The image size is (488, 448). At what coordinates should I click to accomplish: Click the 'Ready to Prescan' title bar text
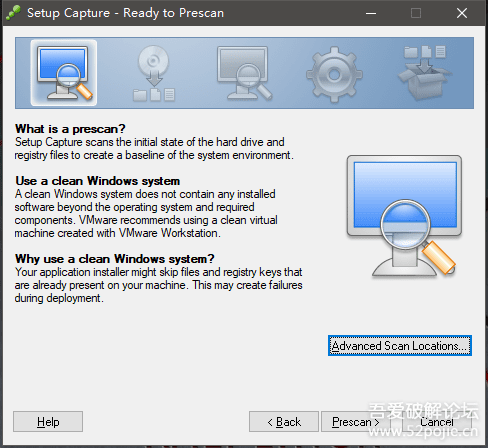pos(173,13)
